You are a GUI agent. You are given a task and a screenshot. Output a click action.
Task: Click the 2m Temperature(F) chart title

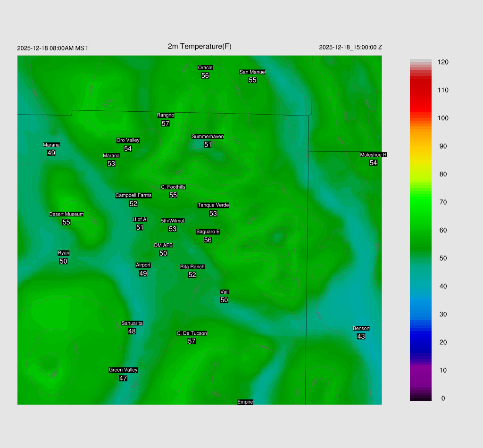tap(200, 46)
